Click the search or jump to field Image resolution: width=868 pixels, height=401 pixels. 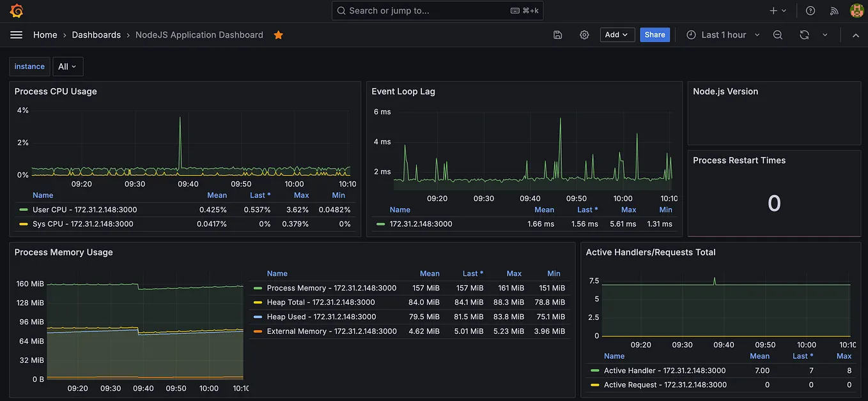[x=437, y=10]
